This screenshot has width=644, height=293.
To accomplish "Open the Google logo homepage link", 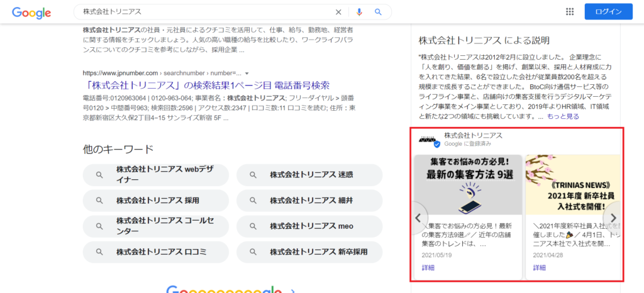I will click(31, 13).
